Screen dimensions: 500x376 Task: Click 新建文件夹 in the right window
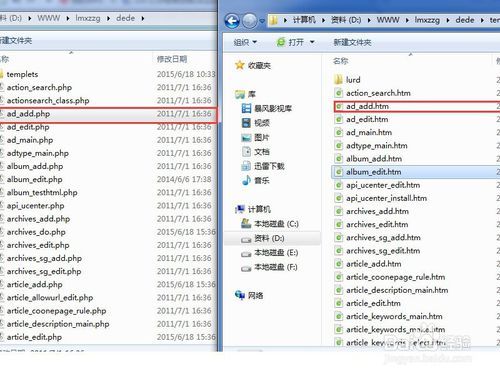click(x=352, y=42)
